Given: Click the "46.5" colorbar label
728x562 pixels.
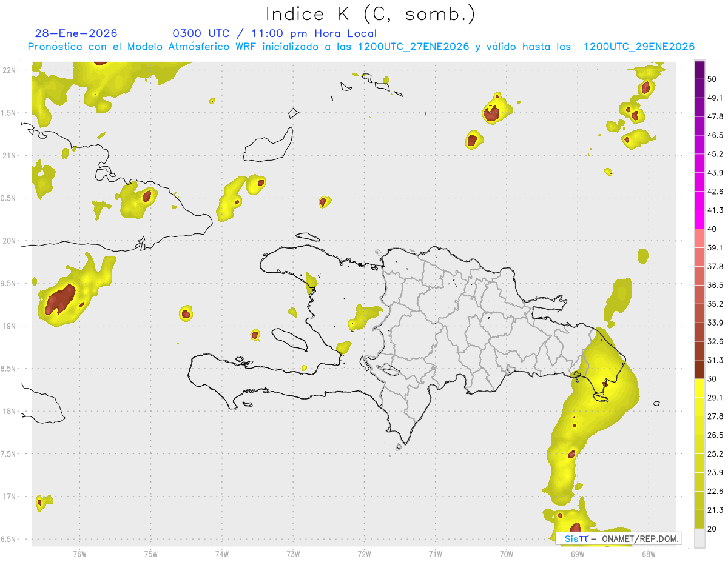Looking at the screenshot, I should click(715, 135).
